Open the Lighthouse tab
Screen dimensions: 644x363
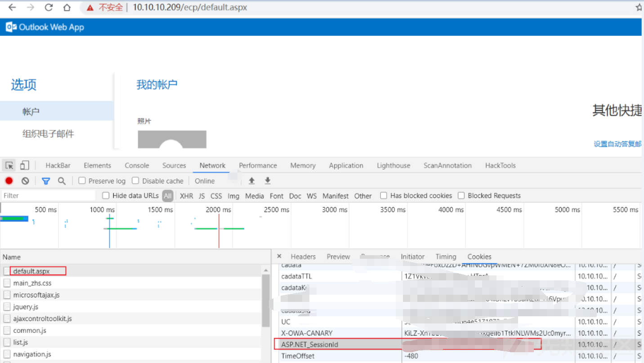click(x=394, y=165)
